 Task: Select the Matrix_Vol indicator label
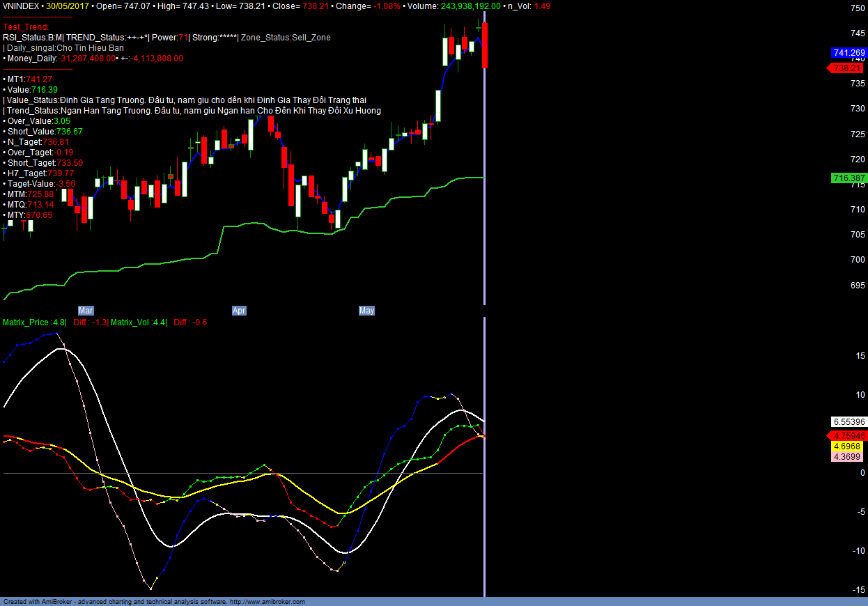(x=139, y=323)
